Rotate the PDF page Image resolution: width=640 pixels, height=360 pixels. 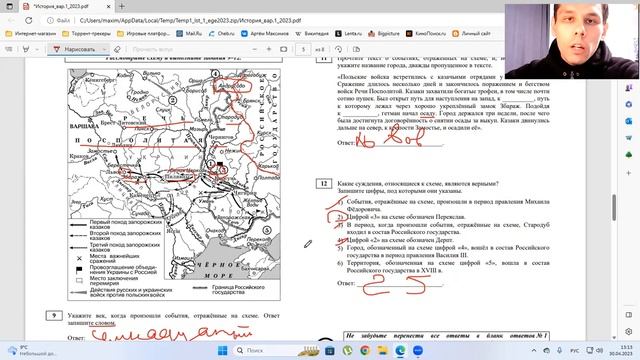(x=338, y=49)
